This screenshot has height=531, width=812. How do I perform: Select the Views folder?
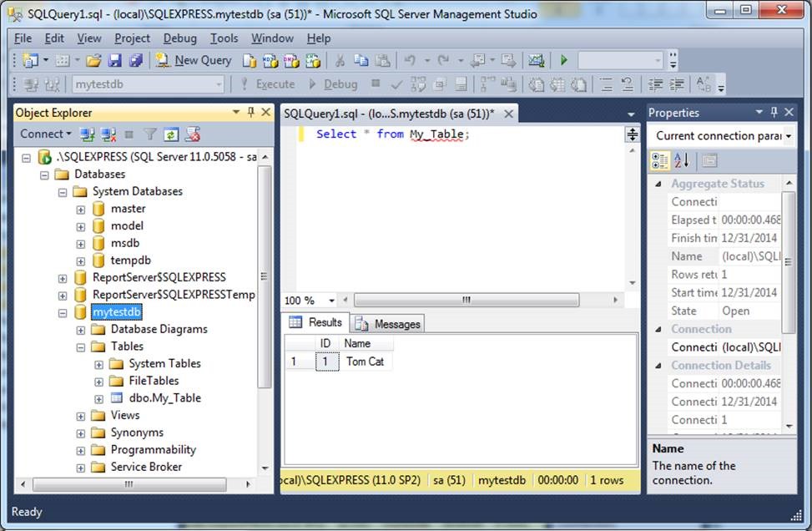125,415
